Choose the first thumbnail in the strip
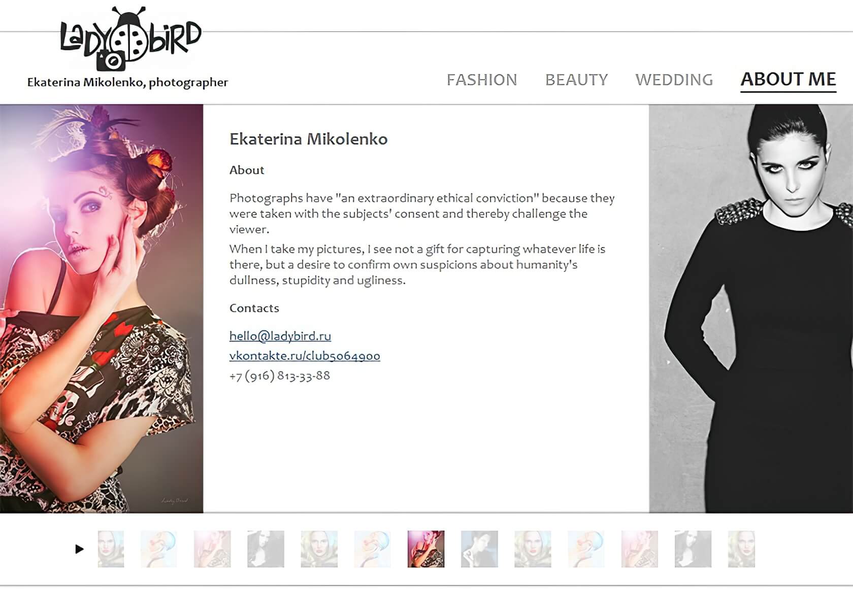853x616 pixels. (111, 549)
